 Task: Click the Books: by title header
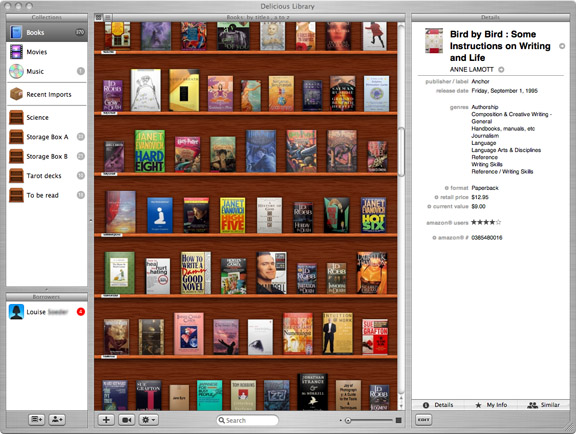tap(258, 17)
